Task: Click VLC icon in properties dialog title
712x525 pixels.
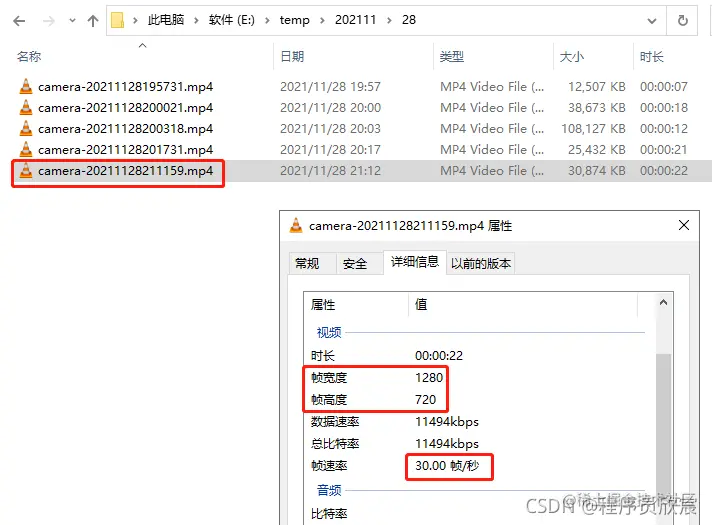Action: pos(296,225)
